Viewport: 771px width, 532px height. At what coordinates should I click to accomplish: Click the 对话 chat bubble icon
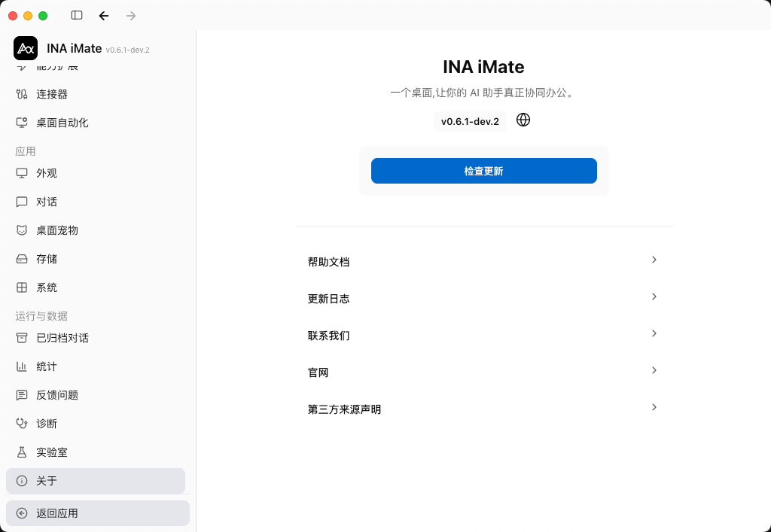[22, 202]
